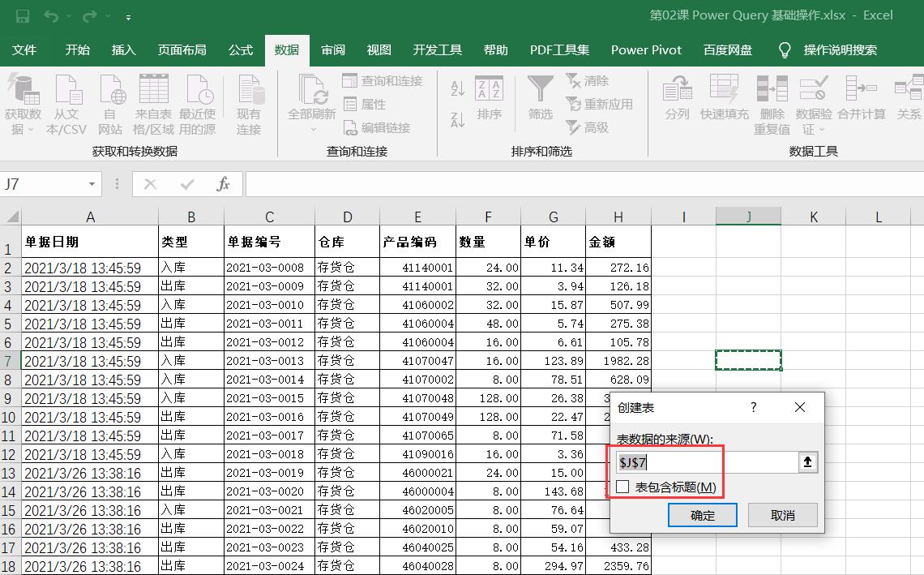Switch to the 审阅 ribbon tab

click(333, 50)
